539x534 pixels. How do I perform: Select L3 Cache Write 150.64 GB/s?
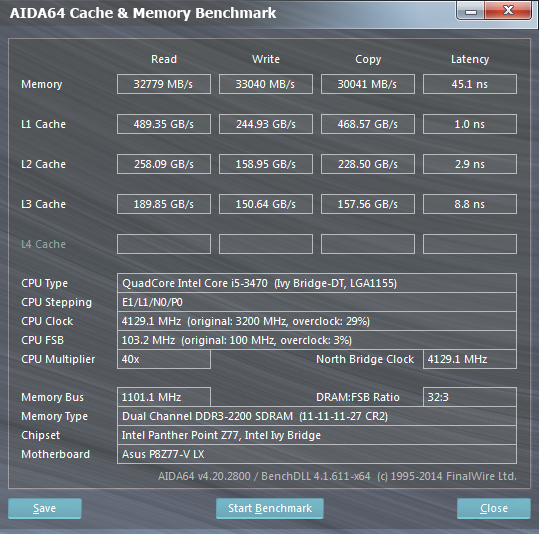(266, 204)
